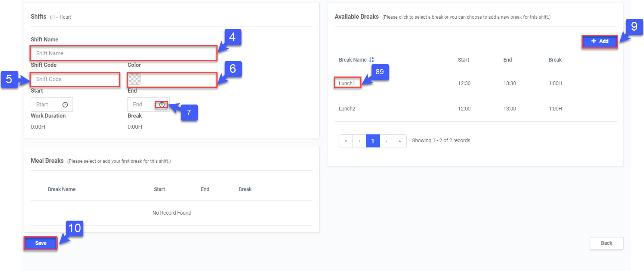This screenshot has width=644, height=271.
Task: Click the Add break button
Action: [600, 41]
